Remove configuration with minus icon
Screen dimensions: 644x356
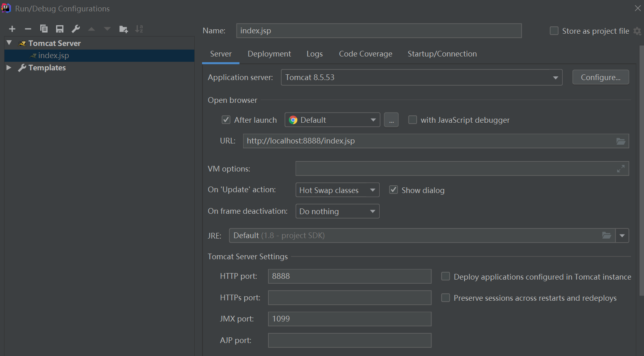click(28, 29)
